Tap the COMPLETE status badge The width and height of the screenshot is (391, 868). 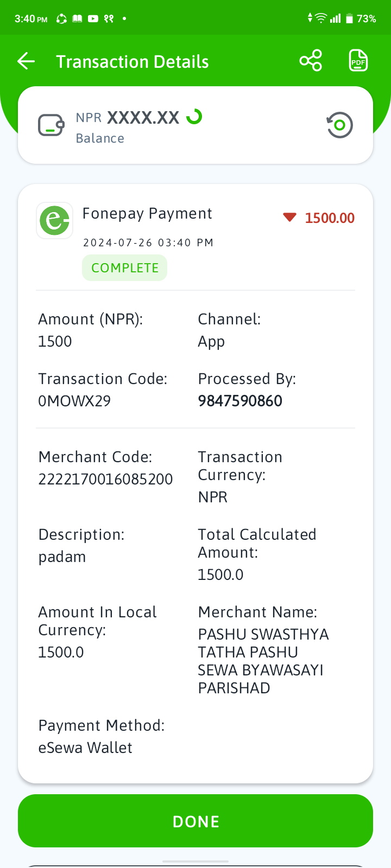click(125, 268)
